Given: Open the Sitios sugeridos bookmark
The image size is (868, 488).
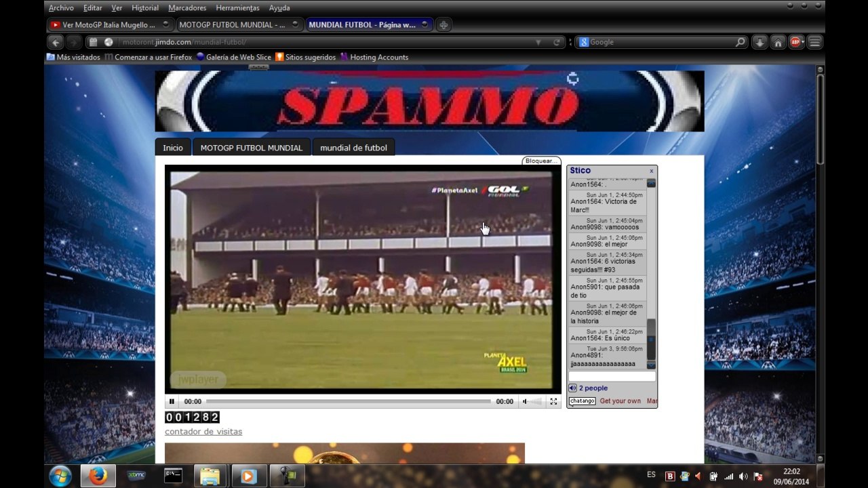Looking at the screenshot, I should (305, 58).
